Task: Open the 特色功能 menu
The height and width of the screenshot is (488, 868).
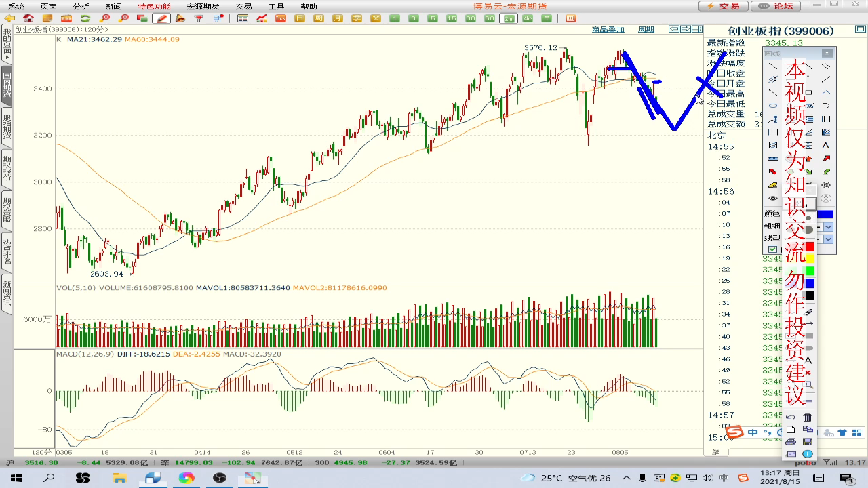Action: coord(154,6)
